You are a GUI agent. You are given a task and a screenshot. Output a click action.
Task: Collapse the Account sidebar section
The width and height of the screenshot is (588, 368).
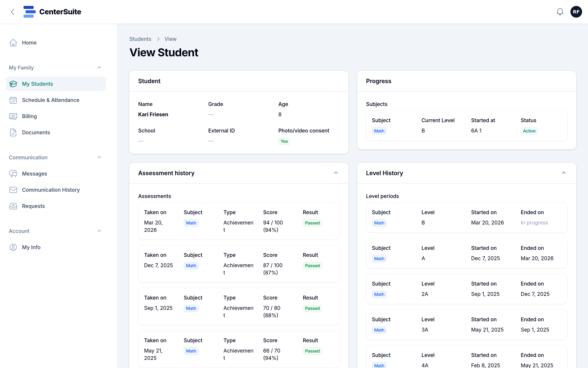pos(99,231)
